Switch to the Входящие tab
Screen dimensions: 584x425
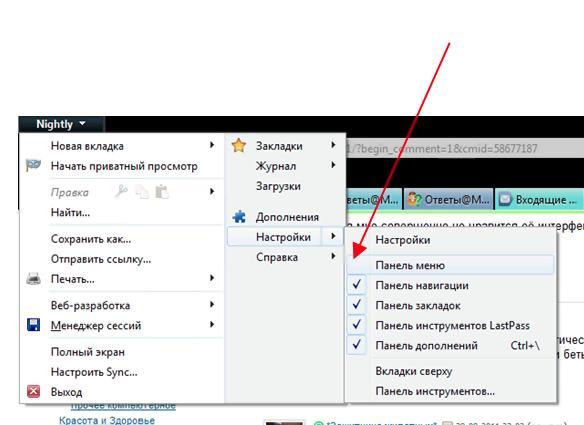pyautogui.click(x=539, y=200)
